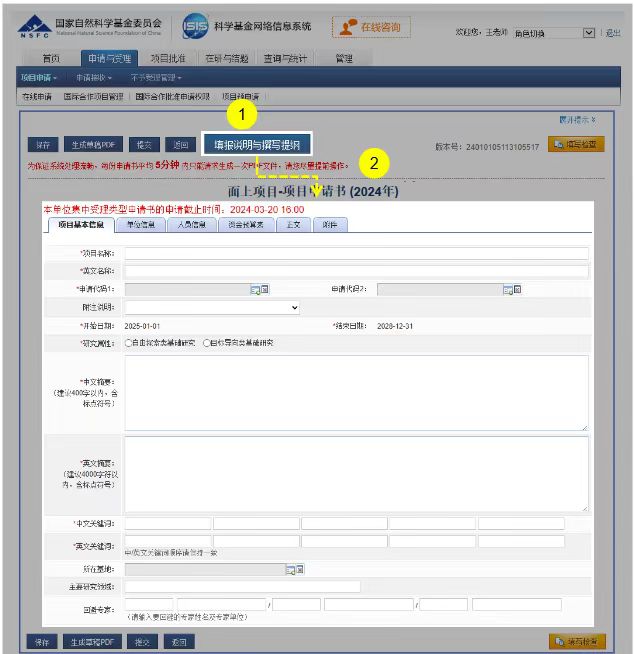Image resolution: width=634 pixels, height=654 pixels.
Task: Open 项目预申请 link
Action: pyautogui.click(x=240, y=97)
